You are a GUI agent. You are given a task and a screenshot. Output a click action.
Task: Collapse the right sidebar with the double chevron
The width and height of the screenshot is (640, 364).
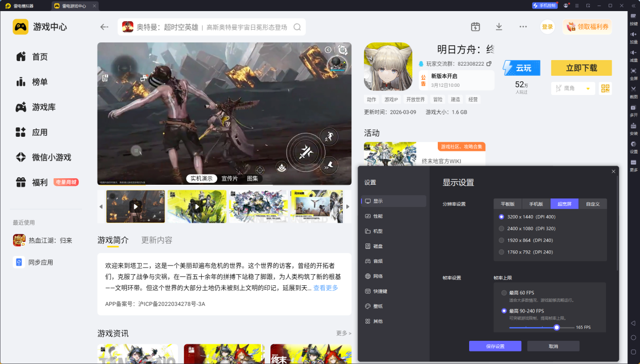pyautogui.click(x=633, y=6)
